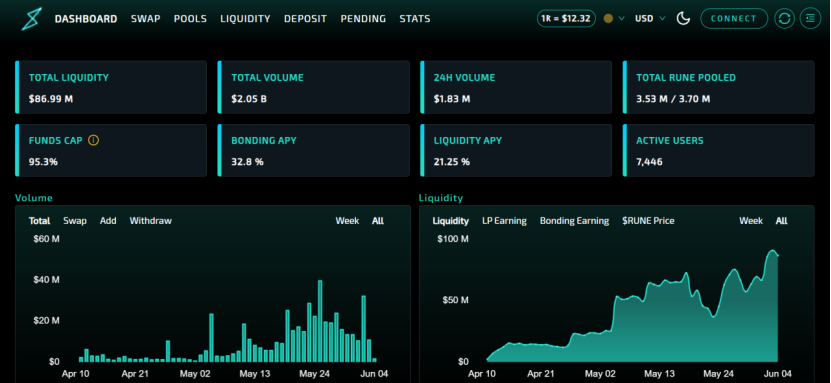This screenshot has width=831, height=383.
Task: Show $RUNE Price in Liquidity chart
Action: point(648,221)
